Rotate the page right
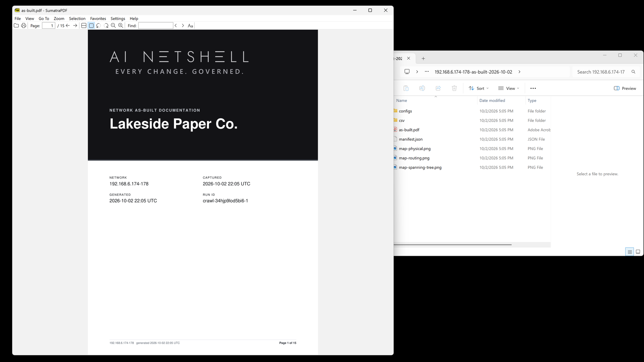 [106, 25]
